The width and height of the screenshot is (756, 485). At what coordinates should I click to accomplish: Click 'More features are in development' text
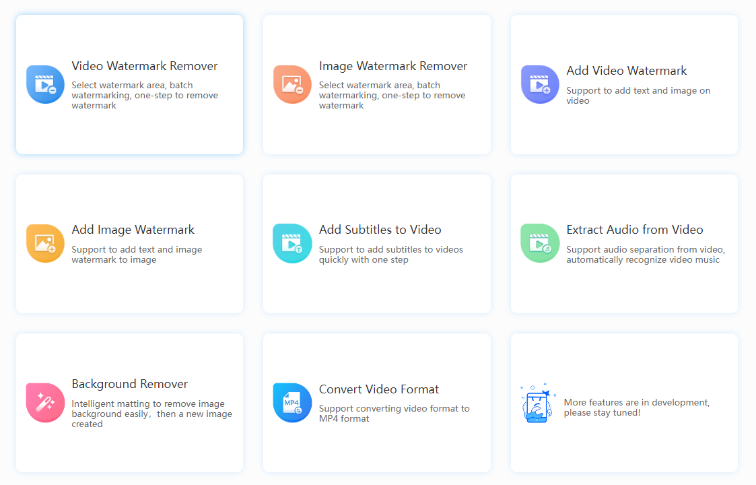[x=637, y=407]
